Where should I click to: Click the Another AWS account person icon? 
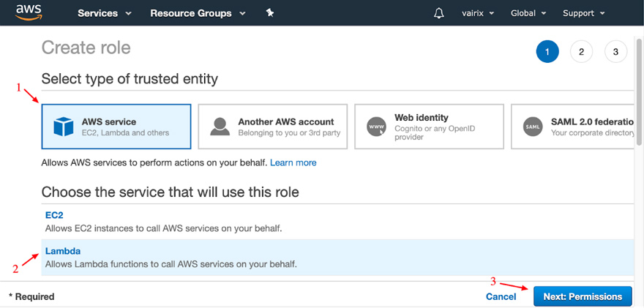[x=220, y=127]
